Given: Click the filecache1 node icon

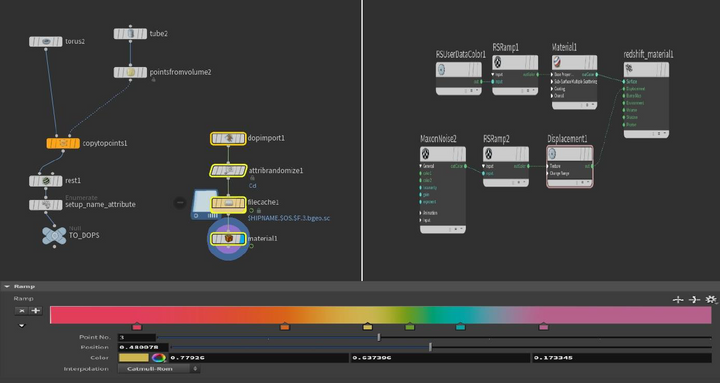Looking at the screenshot, I should click(228, 203).
